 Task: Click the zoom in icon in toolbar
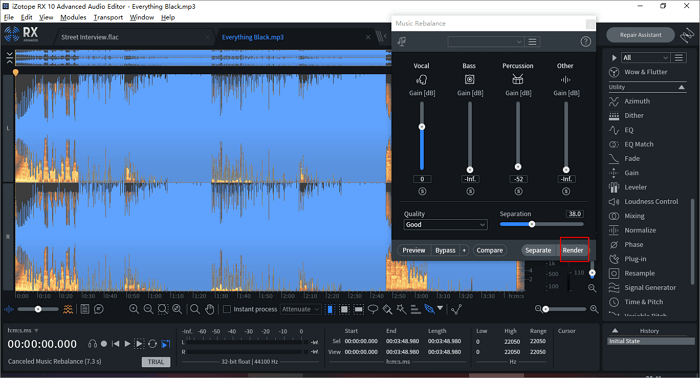pyautogui.click(x=133, y=309)
